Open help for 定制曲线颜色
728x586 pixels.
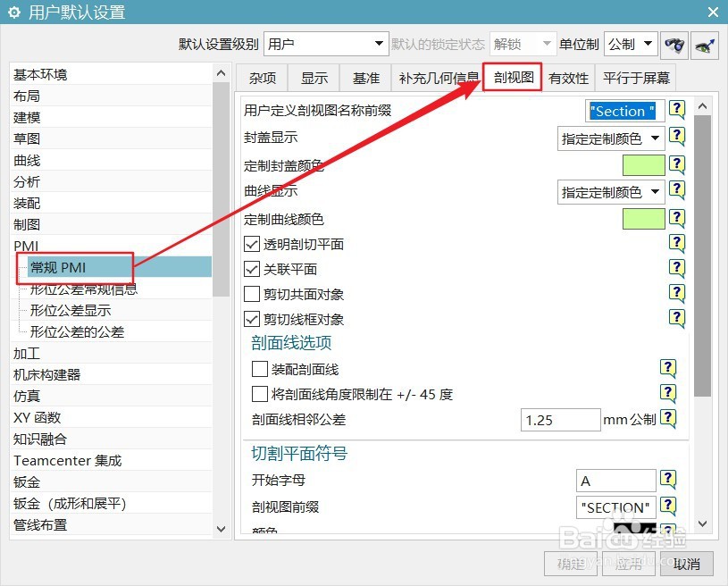(x=677, y=218)
